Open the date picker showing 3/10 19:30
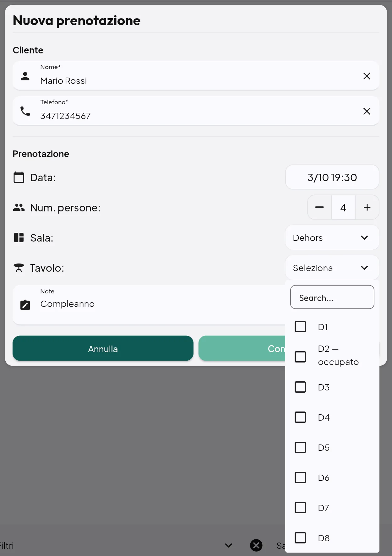Screen dimensions: 392x556 (332, 177)
